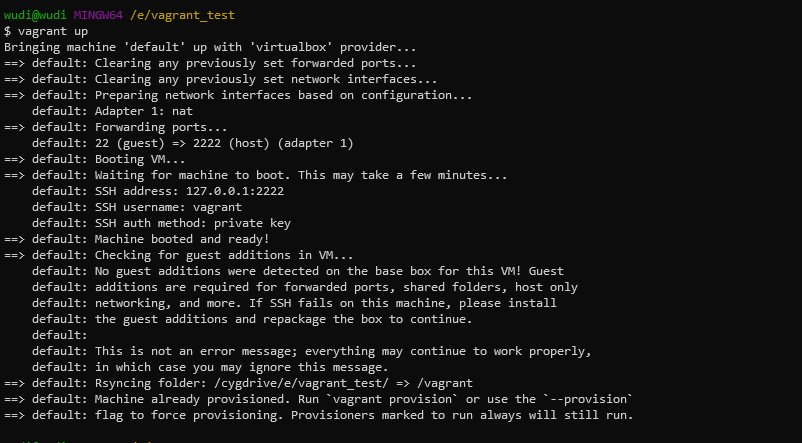Screen dimensions: 802x443
Task: Click 'Clearing any previously set forwarded ports' line
Action: [248, 63]
